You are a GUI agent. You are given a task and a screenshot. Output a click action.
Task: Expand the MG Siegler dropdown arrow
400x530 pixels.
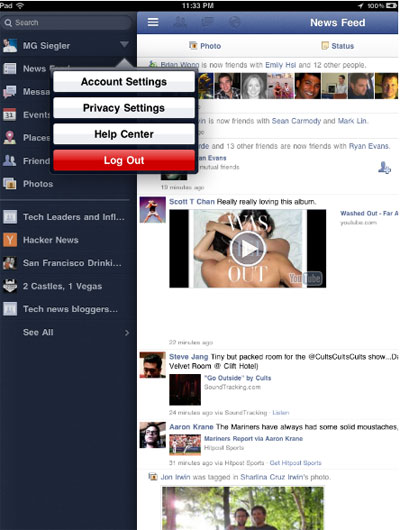(x=124, y=45)
